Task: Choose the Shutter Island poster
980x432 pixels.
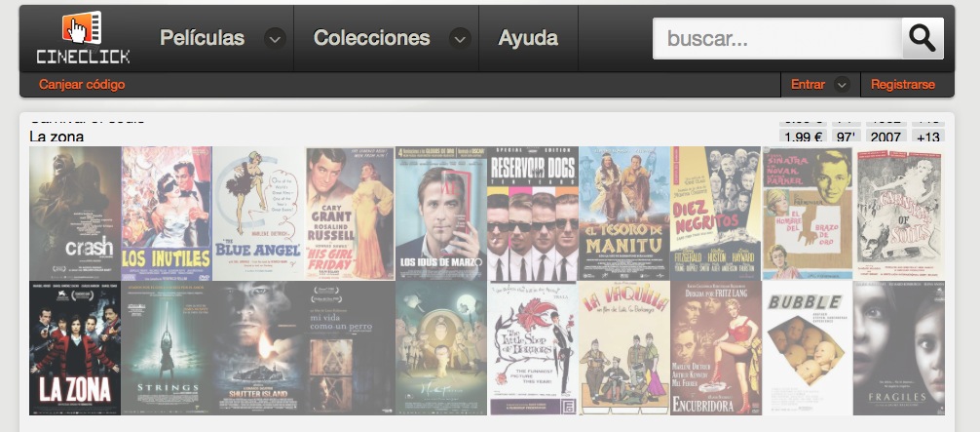Action: tap(258, 348)
